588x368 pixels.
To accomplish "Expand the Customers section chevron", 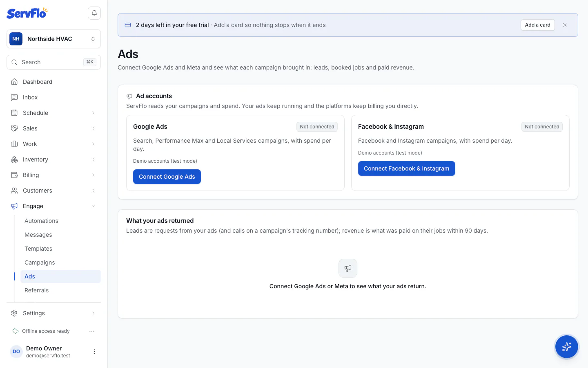I will coord(94,191).
